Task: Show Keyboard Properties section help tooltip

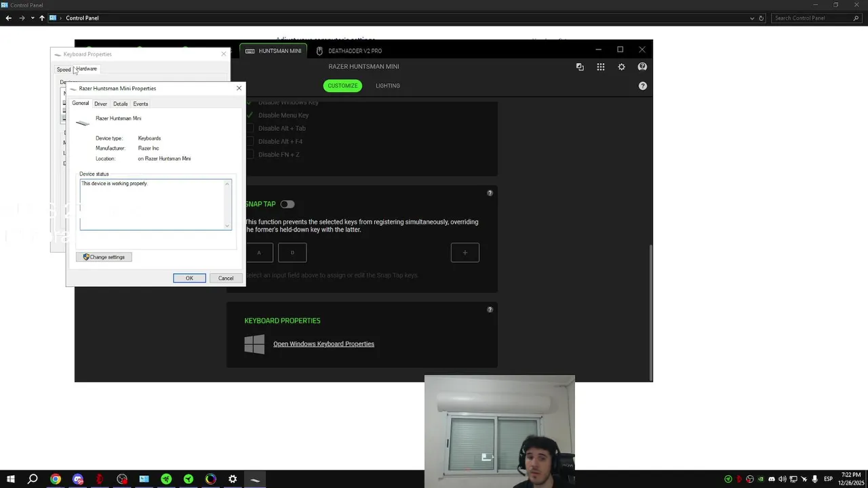Action: tap(490, 310)
